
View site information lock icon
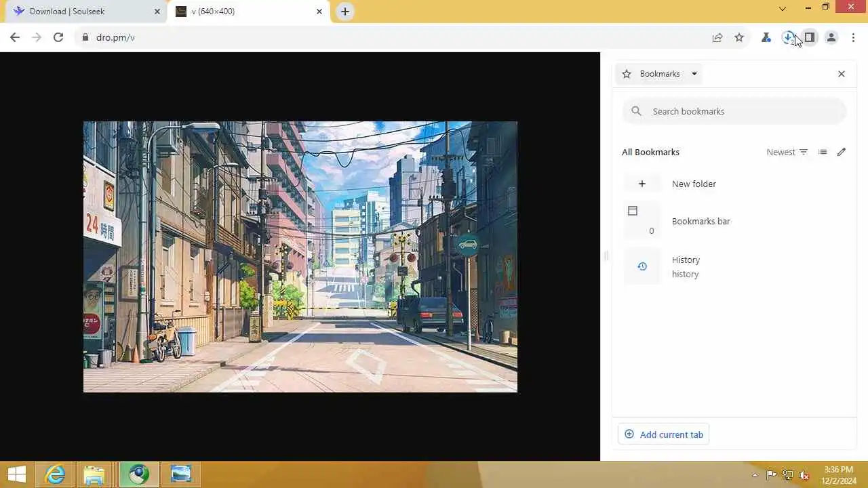click(85, 37)
